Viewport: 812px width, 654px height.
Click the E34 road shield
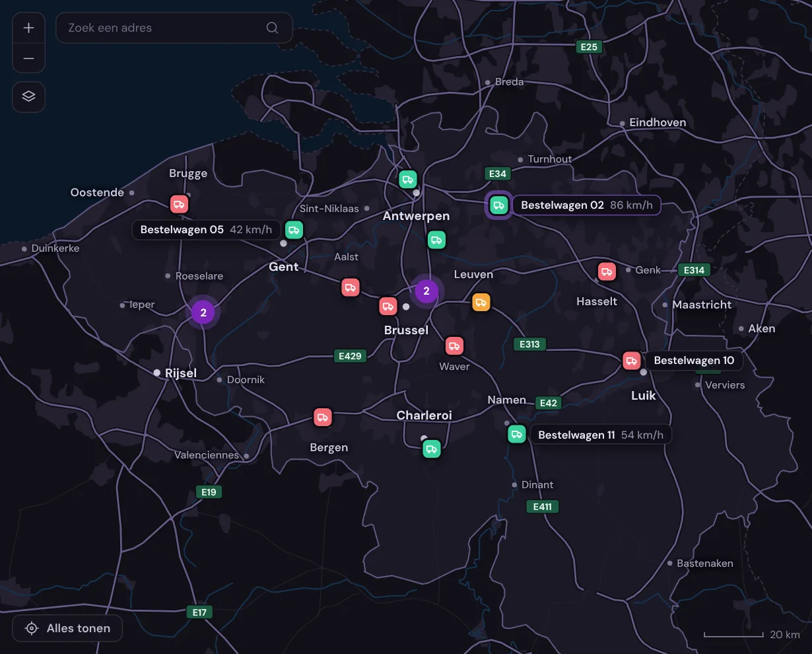point(497,174)
